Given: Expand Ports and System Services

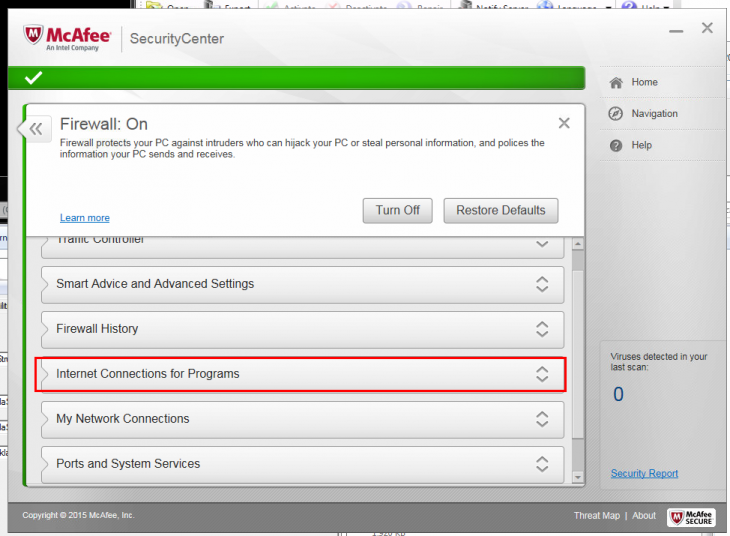Looking at the screenshot, I should tap(302, 464).
